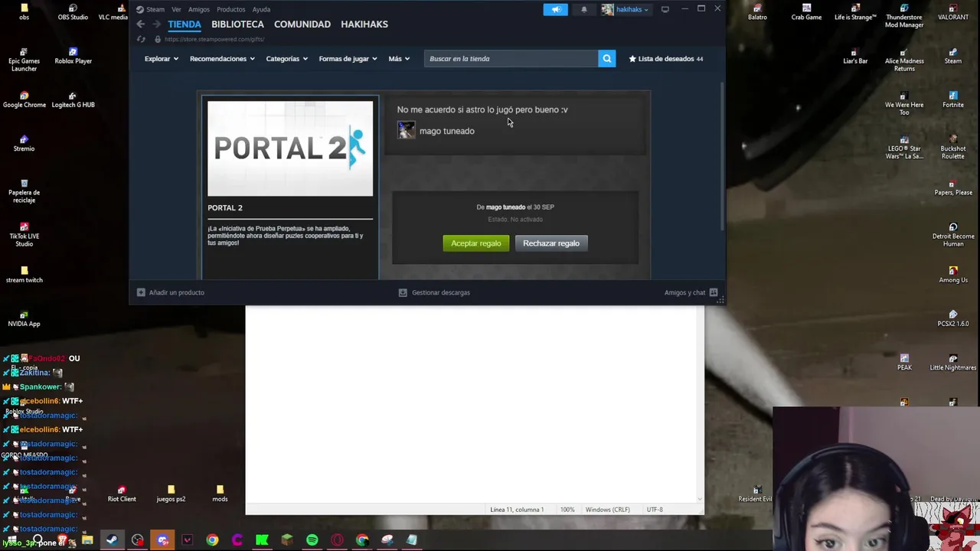Click Gestionar descargas link
980x551 pixels.
[x=441, y=292]
